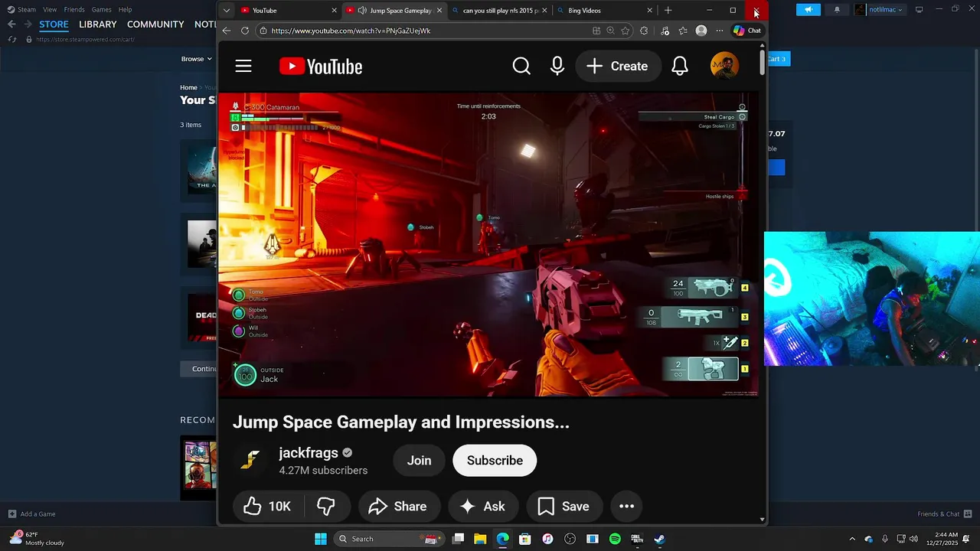Open Steam from the taskbar

659,539
